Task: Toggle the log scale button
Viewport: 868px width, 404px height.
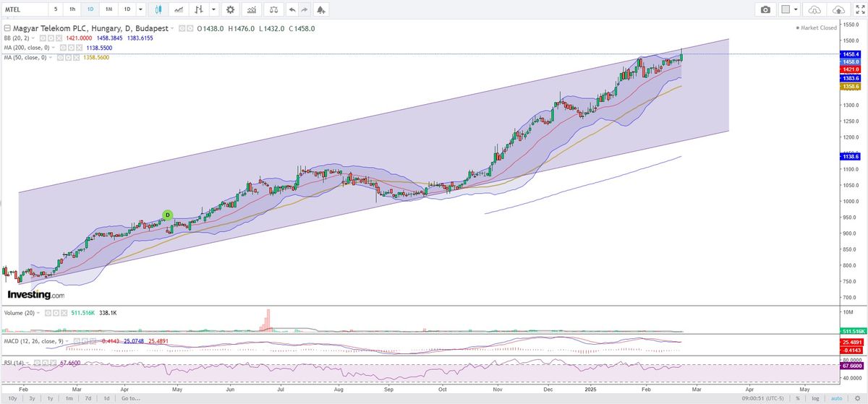Action: pos(816,398)
